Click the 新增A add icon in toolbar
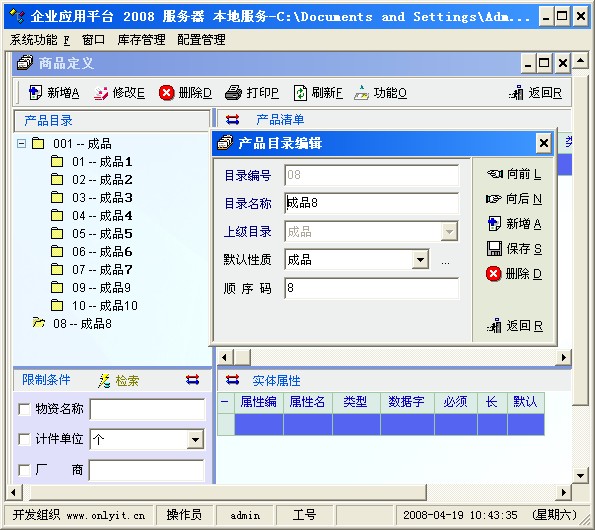Viewport: 595px width, 530px height. click(x=35, y=93)
